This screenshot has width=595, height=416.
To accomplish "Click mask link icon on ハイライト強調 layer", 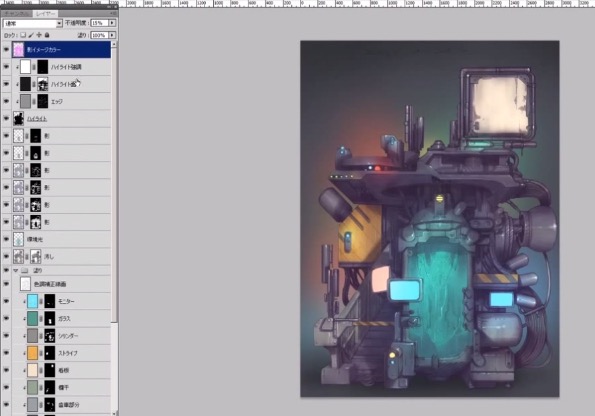I will point(34,67).
